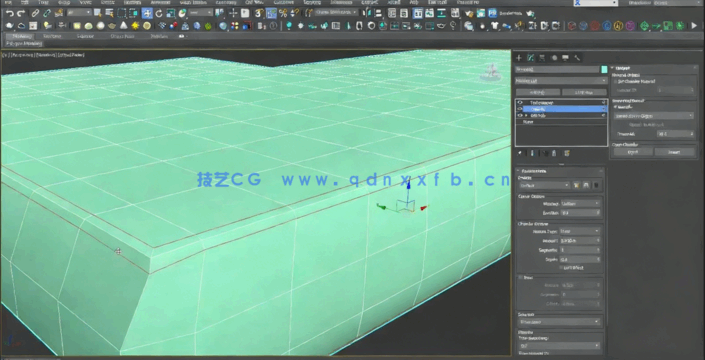Open the smoothing type dropdown below the Smooth checkbox

654,116
